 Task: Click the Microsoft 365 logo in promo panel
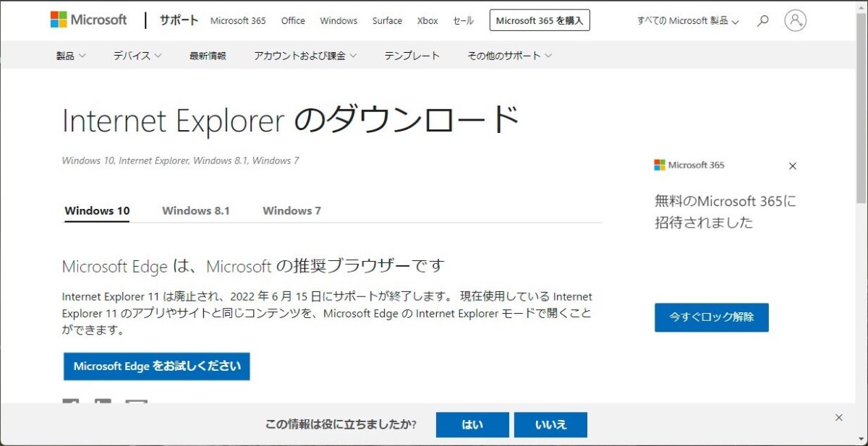689,165
